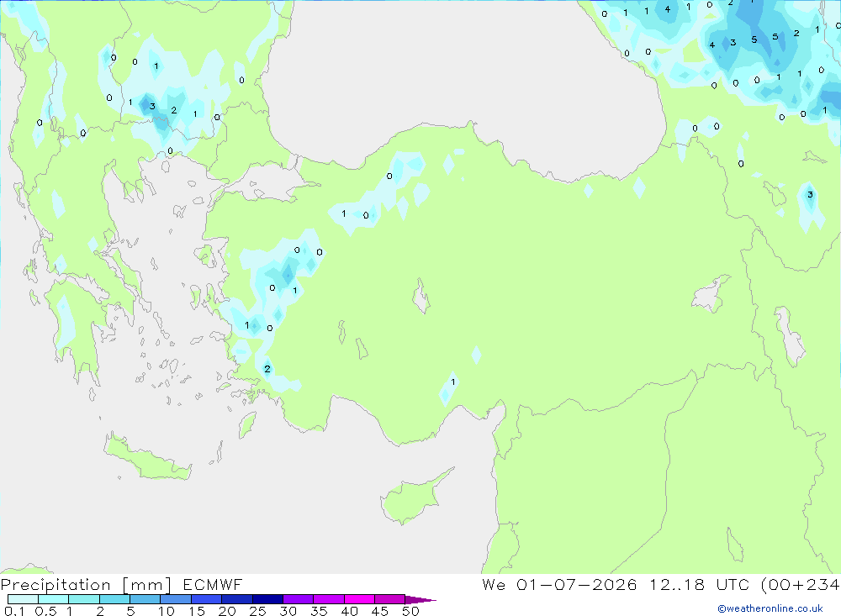Screen dimensions: 841x616
Task: Choose the 2–5 mm legend swatch
Action: (114, 599)
